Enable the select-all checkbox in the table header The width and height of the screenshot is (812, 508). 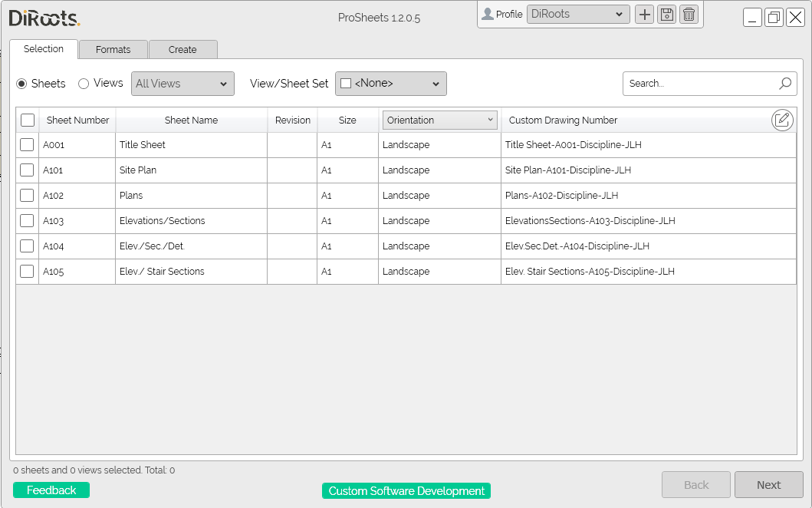(x=27, y=120)
